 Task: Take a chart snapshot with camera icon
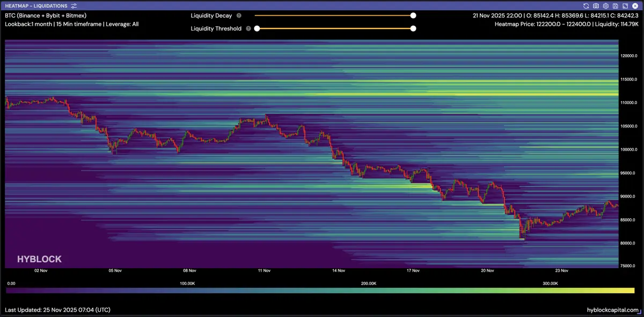pos(596,6)
